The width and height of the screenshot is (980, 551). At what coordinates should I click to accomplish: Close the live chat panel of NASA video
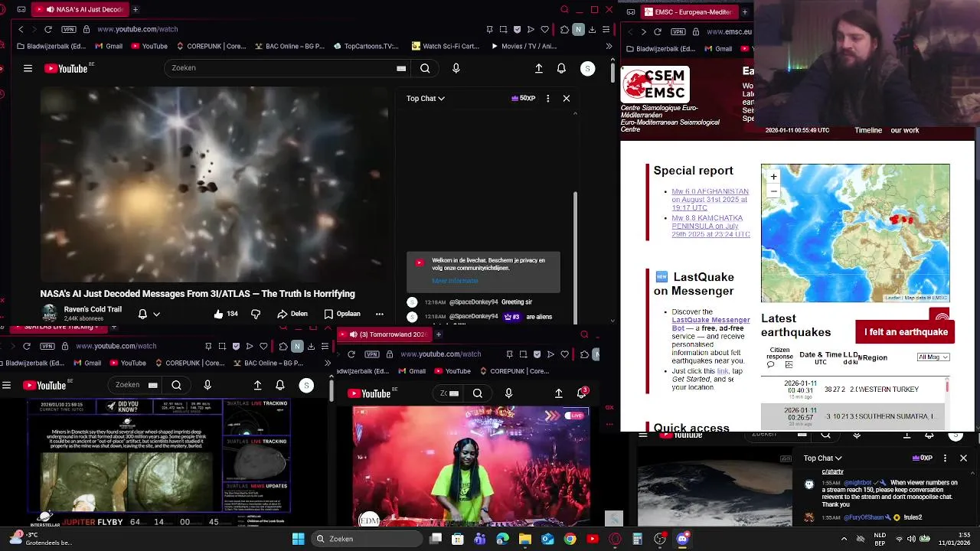click(566, 98)
